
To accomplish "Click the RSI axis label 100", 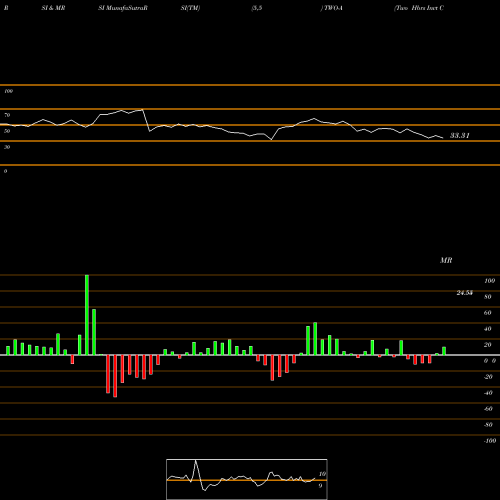I will click(x=9, y=91).
